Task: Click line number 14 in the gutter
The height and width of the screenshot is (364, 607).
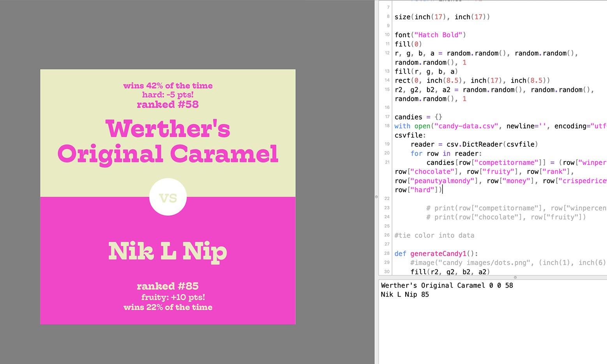Action: (387, 80)
